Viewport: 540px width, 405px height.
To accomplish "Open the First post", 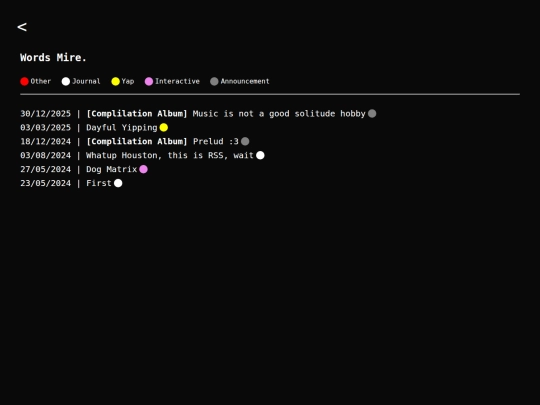I will (99, 183).
